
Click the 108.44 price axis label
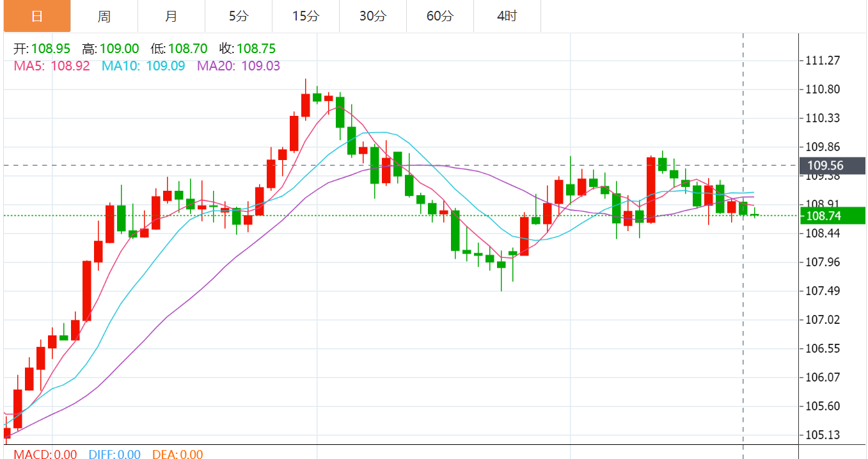point(823,234)
